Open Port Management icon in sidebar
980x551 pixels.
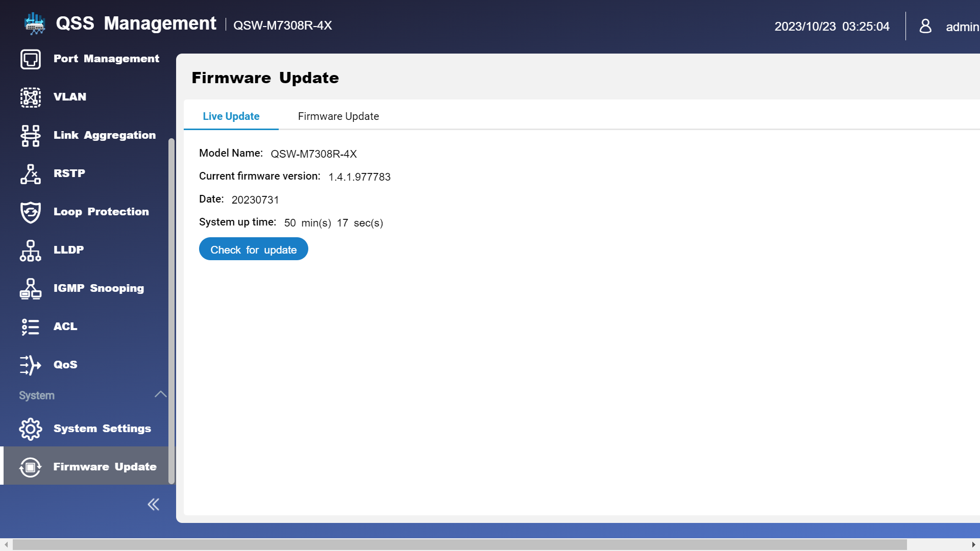coord(30,59)
